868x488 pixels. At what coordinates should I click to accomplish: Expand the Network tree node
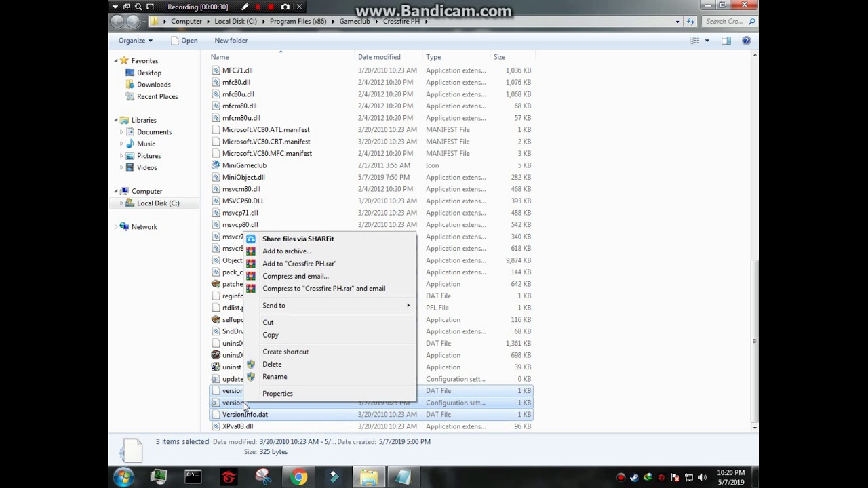point(116,227)
